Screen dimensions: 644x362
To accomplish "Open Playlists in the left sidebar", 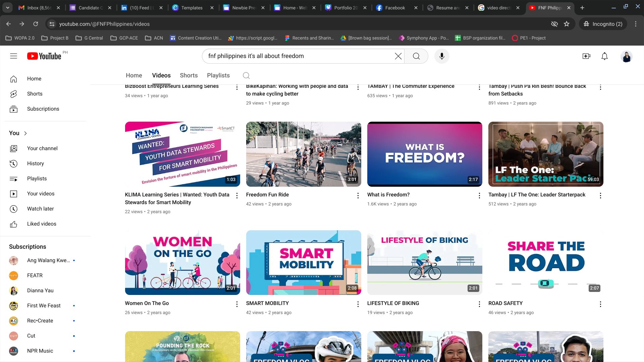I will point(45,179).
